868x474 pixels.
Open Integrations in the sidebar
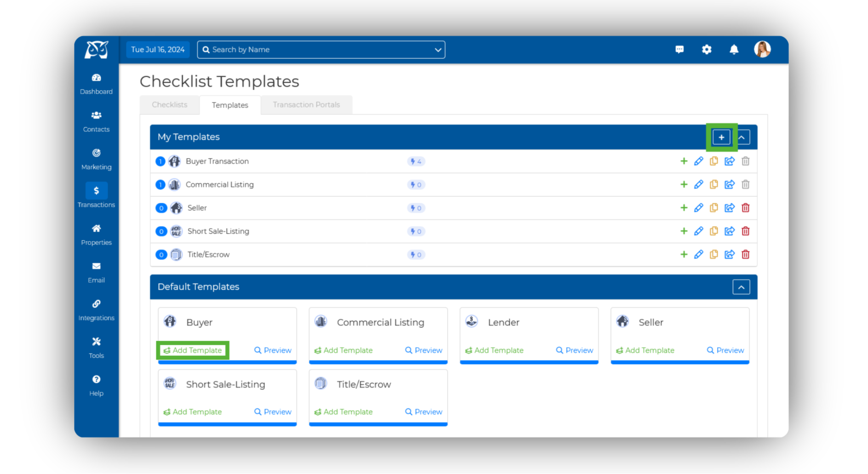coord(96,310)
